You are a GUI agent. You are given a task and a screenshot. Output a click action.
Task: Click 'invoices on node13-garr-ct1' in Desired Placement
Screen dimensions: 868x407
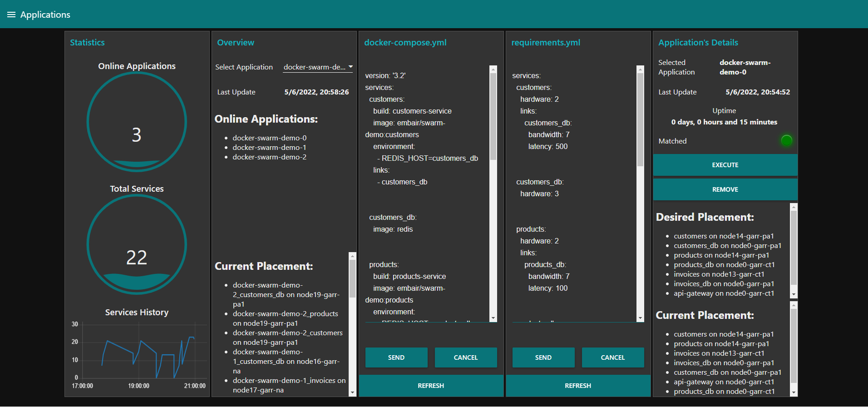coord(719,274)
